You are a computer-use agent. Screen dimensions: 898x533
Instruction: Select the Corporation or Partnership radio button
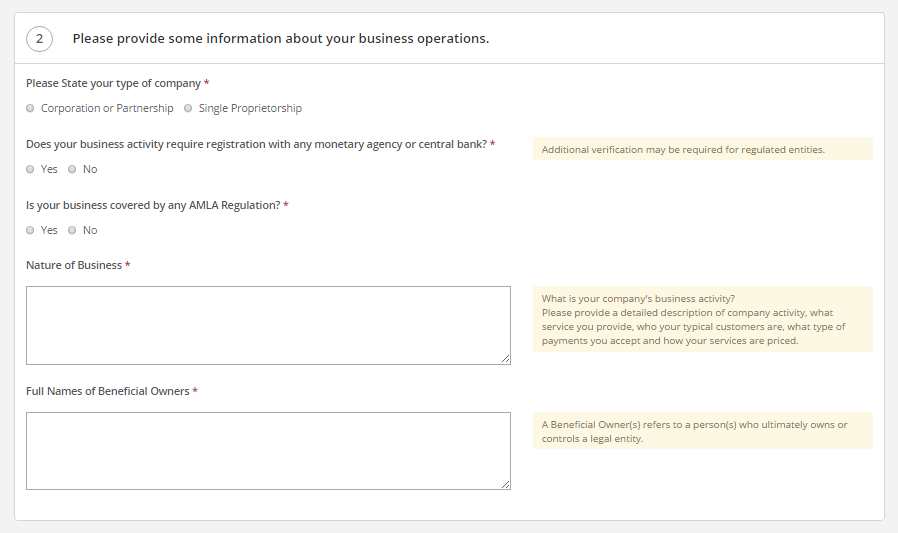click(x=30, y=108)
